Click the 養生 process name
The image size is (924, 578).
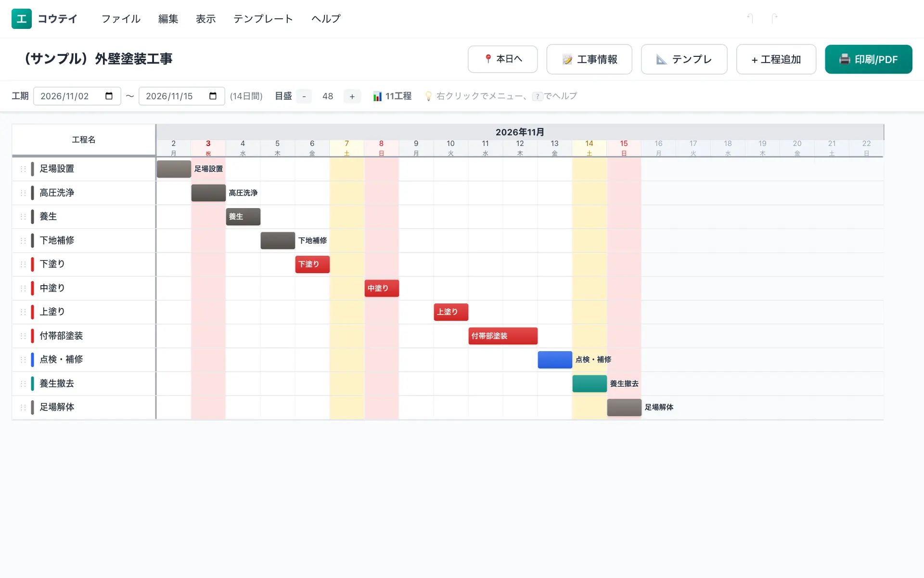[48, 217]
